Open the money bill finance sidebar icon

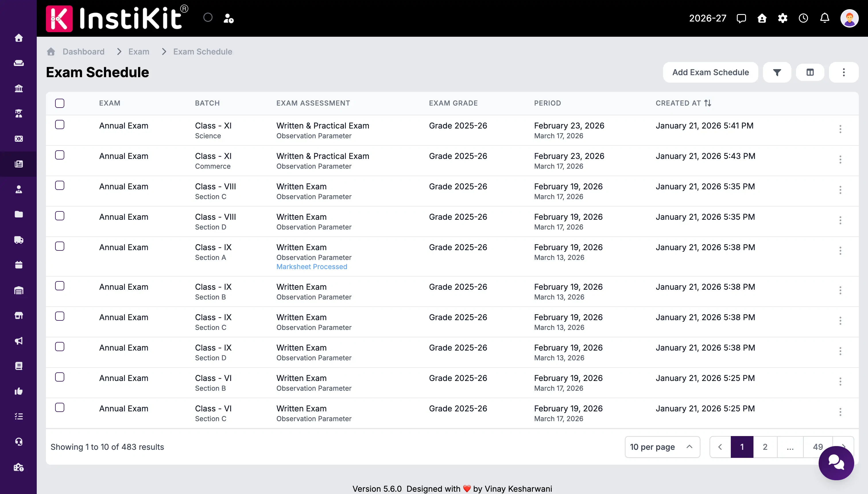tap(19, 139)
